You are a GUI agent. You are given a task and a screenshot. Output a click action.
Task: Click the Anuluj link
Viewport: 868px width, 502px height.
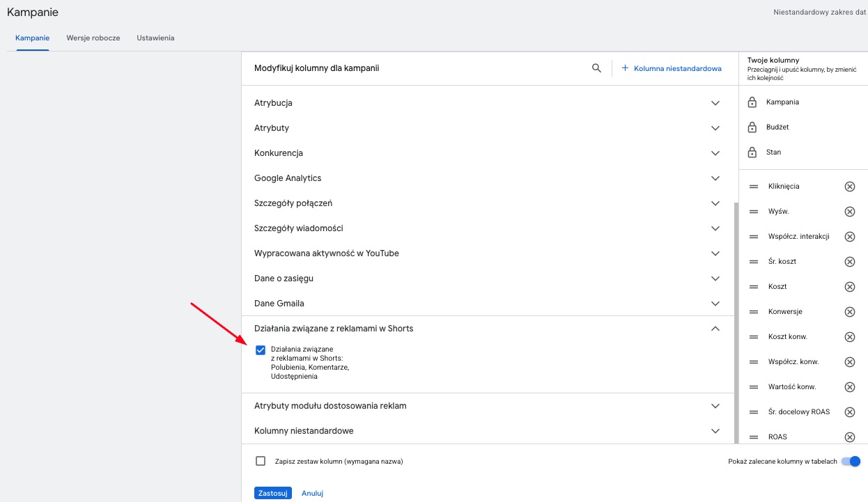(312, 493)
